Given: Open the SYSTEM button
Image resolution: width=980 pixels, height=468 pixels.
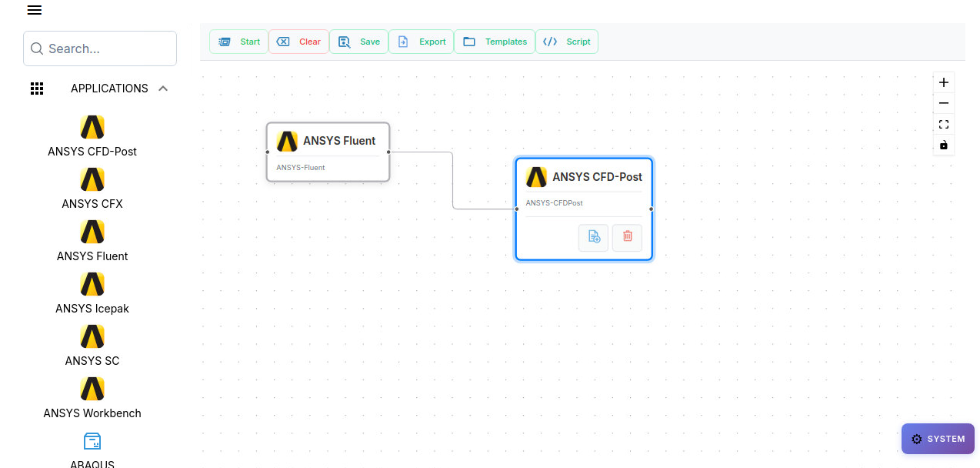Looking at the screenshot, I should (x=938, y=439).
